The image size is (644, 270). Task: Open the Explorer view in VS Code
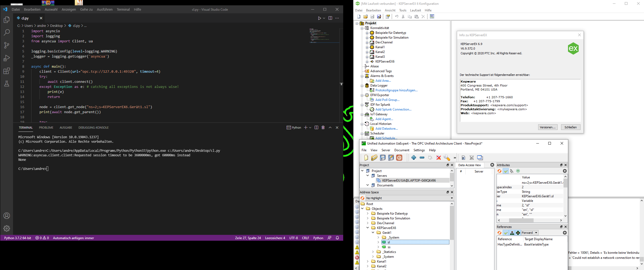click(x=7, y=20)
